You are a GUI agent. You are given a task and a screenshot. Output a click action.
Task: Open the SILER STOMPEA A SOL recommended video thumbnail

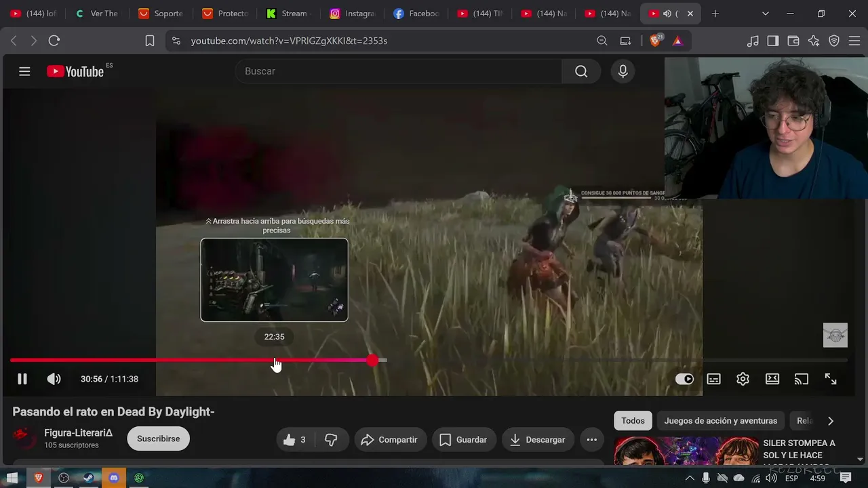(x=686, y=451)
